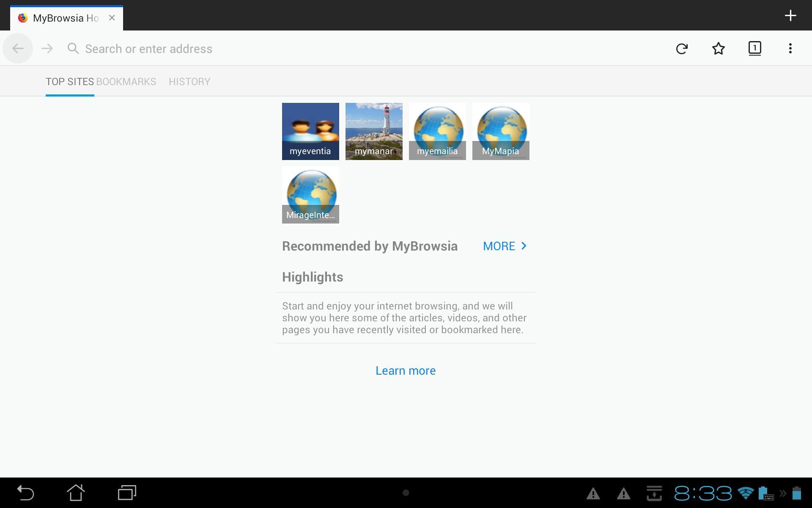Focus the Search or enter address field

pyautogui.click(x=364, y=49)
